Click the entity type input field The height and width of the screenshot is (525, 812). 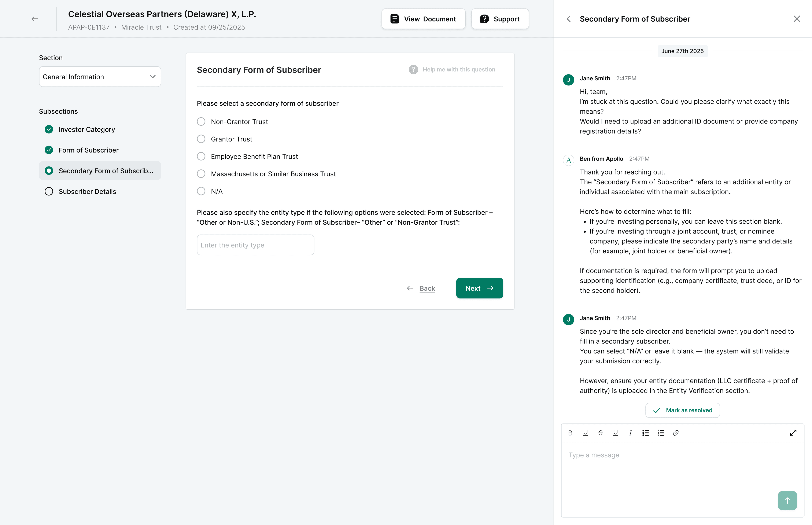tap(255, 245)
